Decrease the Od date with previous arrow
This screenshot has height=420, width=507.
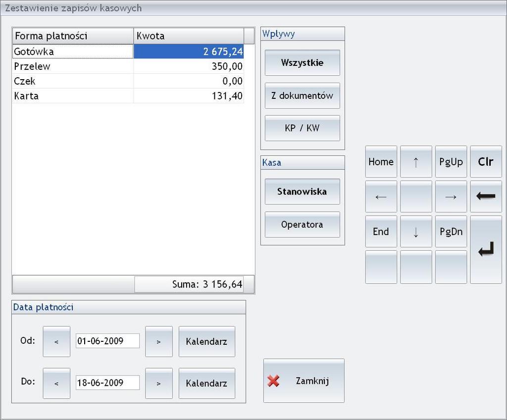(56, 341)
